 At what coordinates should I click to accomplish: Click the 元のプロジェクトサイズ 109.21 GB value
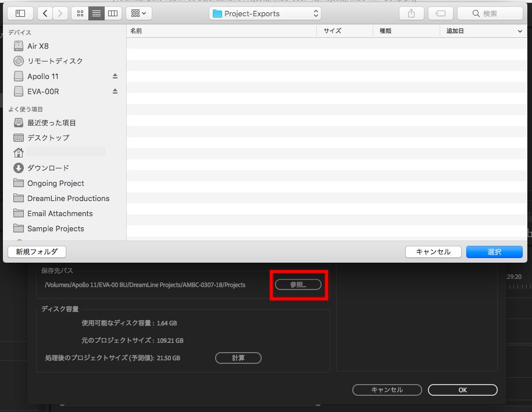point(170,341)
